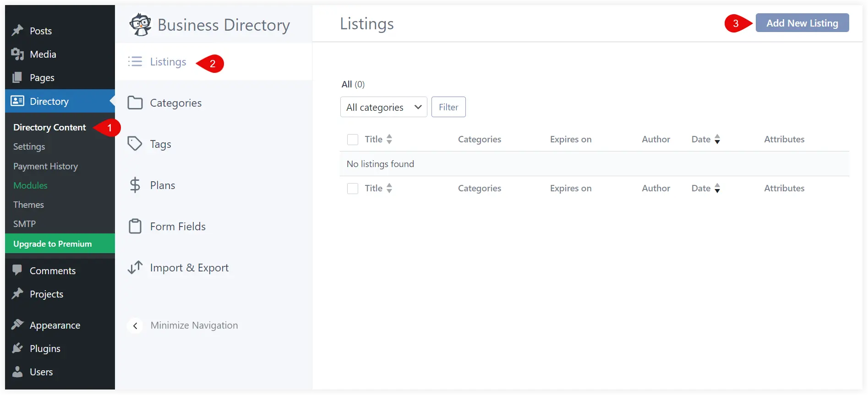Click the Plugins plug icon
The width and height of the screenshot is (868, 395).
[17, 348]
